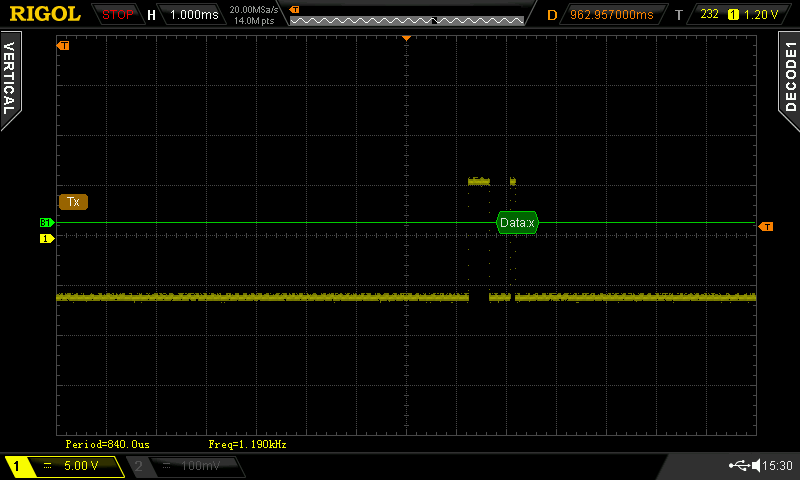800x480 pixels.
Task: Open the horizontal timebase 1.000ms setting
Action: [x=192, y=15]
